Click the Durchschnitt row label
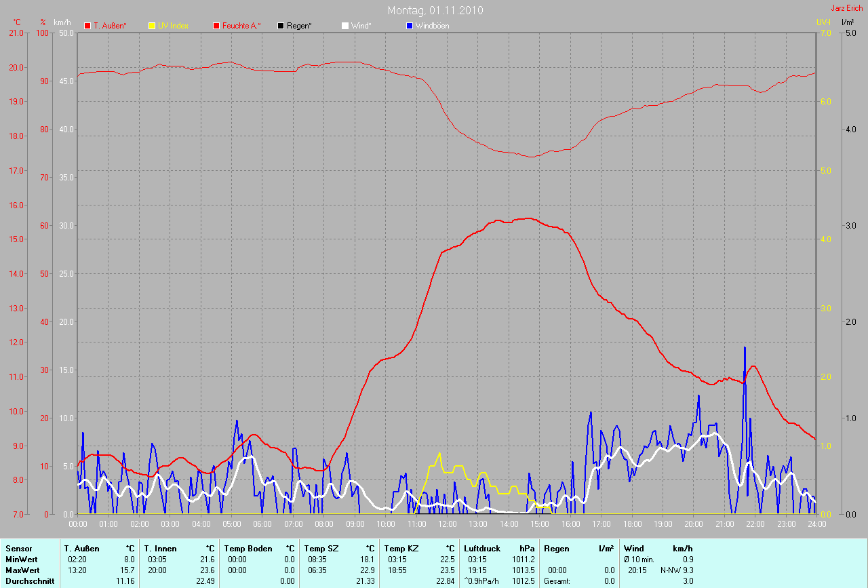868x588 pixels. pyautogui.click(x=30, y=581)
